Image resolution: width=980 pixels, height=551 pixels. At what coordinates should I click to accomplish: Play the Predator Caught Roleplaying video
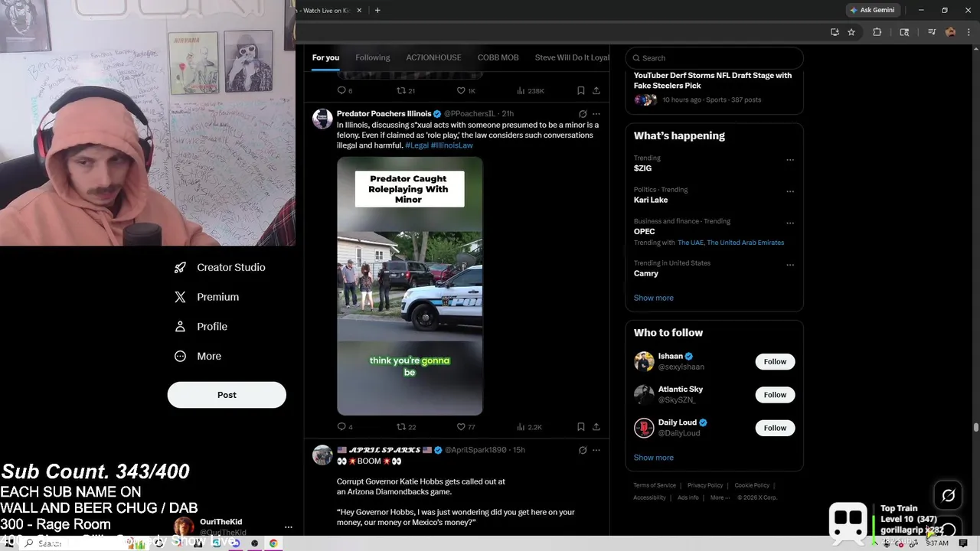pos(410,286)
